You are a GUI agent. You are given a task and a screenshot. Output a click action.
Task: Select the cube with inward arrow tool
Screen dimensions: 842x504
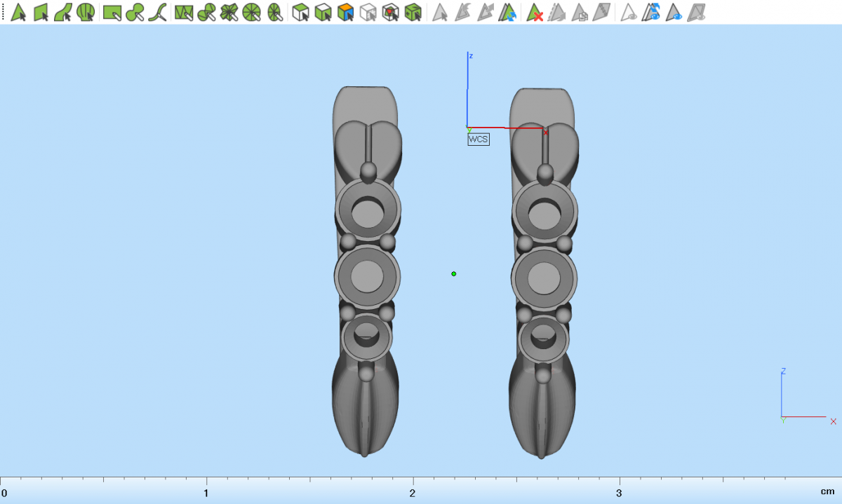click(x=414, y=12)
